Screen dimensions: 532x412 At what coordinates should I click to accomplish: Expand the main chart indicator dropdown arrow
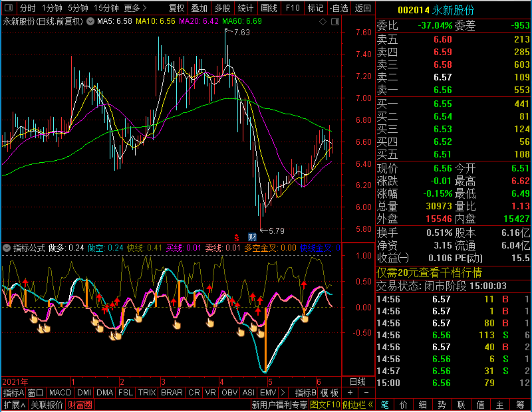pos(90,21)
